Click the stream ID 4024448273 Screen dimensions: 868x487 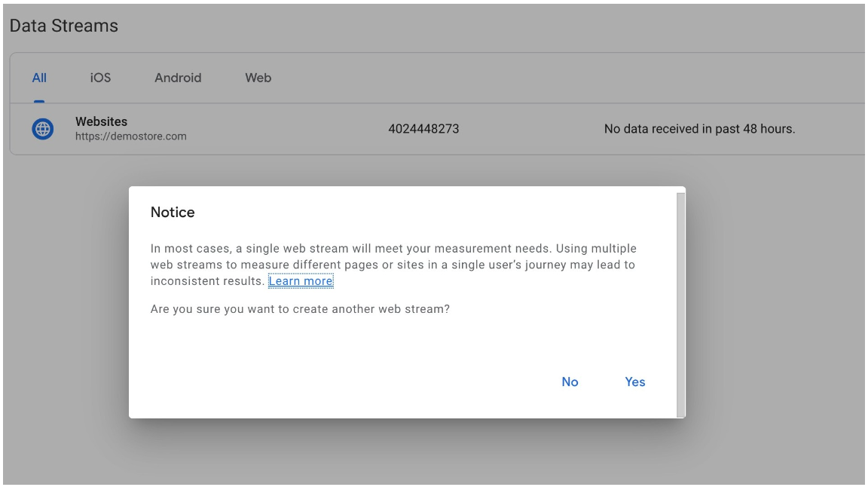coord(423,129)
